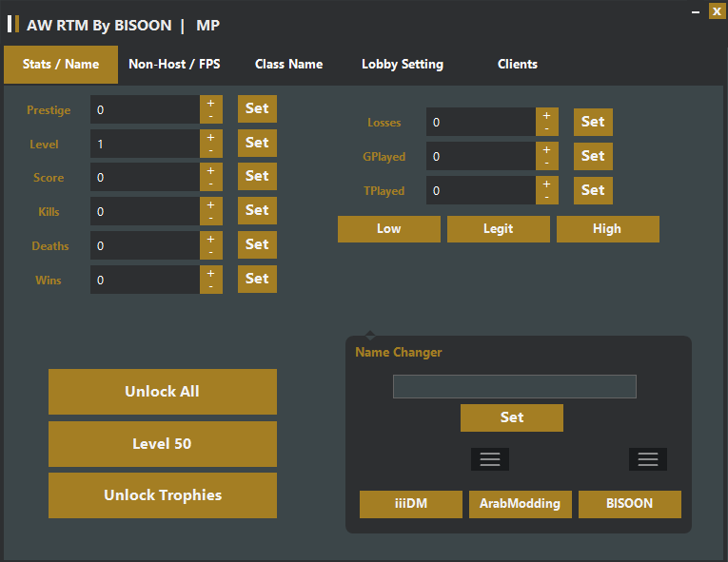Open the left hamburger menu icon
This screenshot has width=728, height=562.
coord(490,459)
